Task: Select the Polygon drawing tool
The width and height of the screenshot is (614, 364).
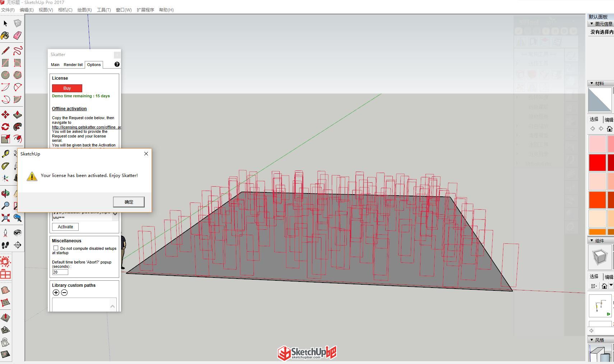Action: click(18, 75)
